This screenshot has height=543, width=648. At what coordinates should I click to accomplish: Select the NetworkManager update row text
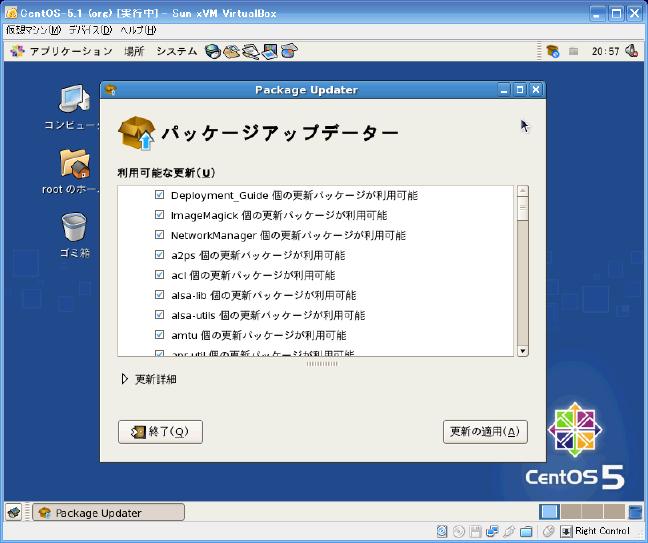click(x=288, y=235)
